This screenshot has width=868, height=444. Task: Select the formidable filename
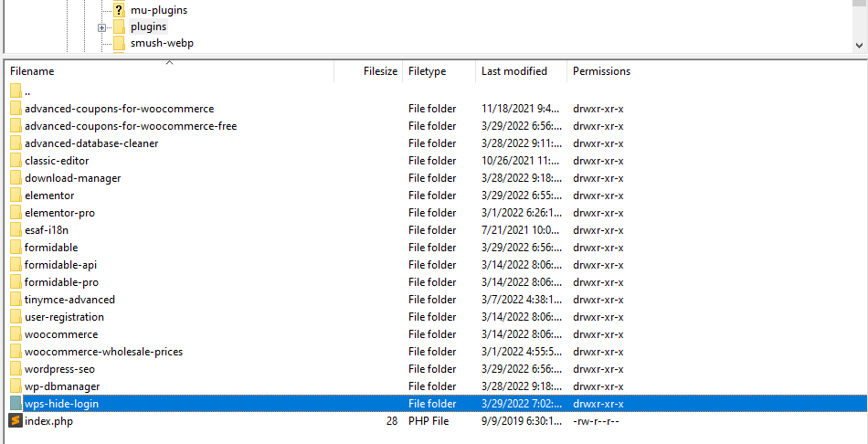(51, 248)
